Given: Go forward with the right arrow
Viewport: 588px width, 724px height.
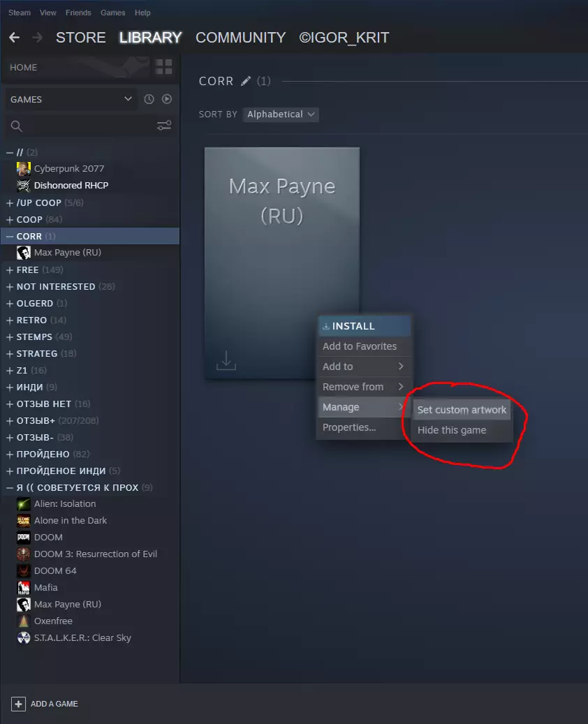Looking at the screenshot, I should click(x=38, y=38).
